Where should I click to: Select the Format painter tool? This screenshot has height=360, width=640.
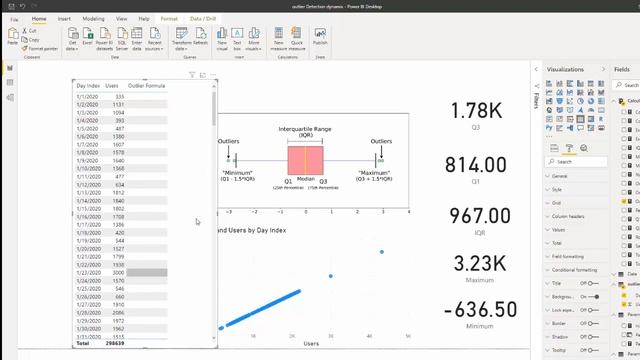tap(40, 49)
